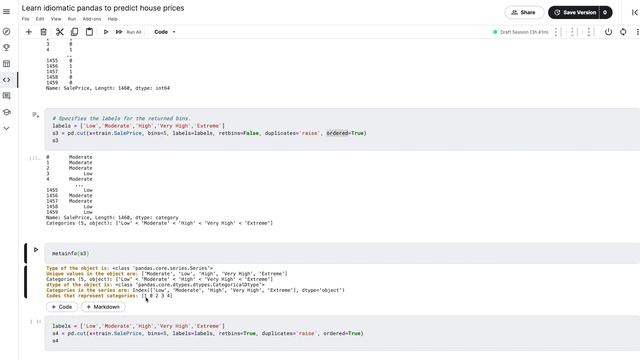Screen dimensions: 640x360
Task: Open the Code sidebar icon
Action: click(7, 80)
